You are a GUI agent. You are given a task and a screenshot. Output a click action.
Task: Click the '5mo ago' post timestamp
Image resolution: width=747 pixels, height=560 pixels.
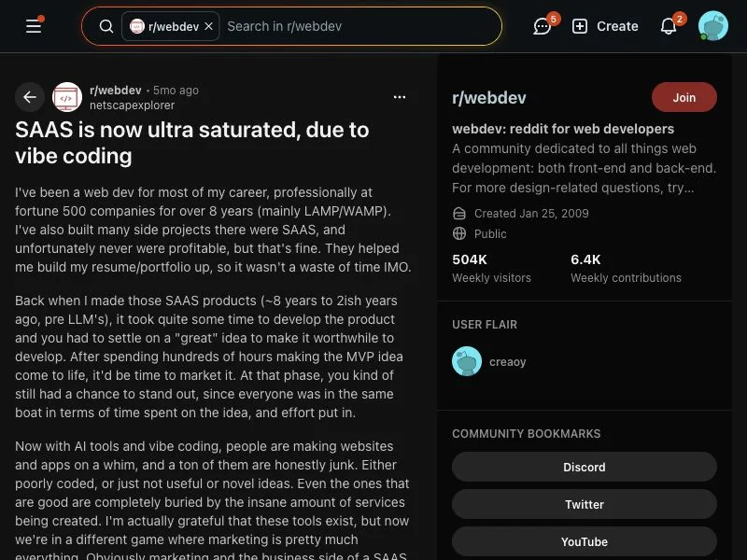[176, 90]
